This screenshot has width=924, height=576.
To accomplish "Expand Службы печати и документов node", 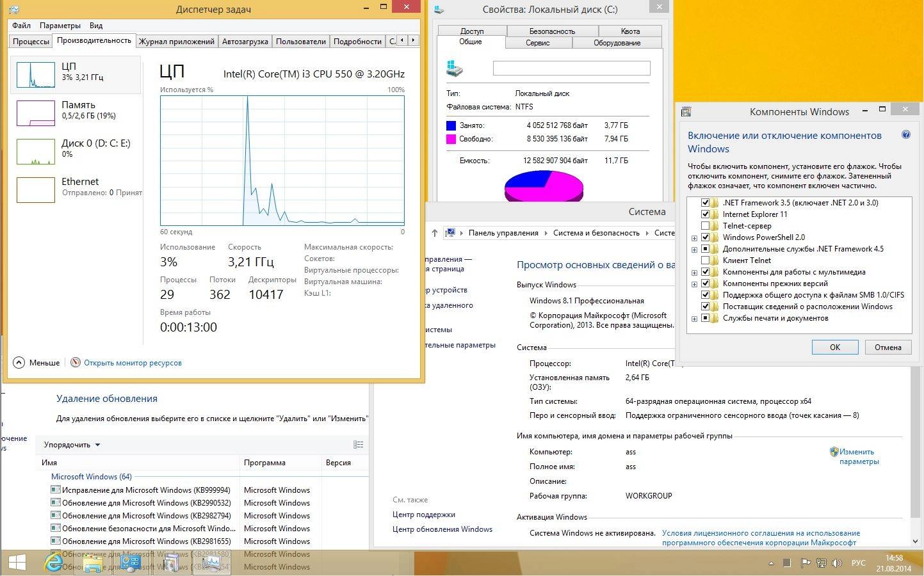I will [x=694, y=319].
